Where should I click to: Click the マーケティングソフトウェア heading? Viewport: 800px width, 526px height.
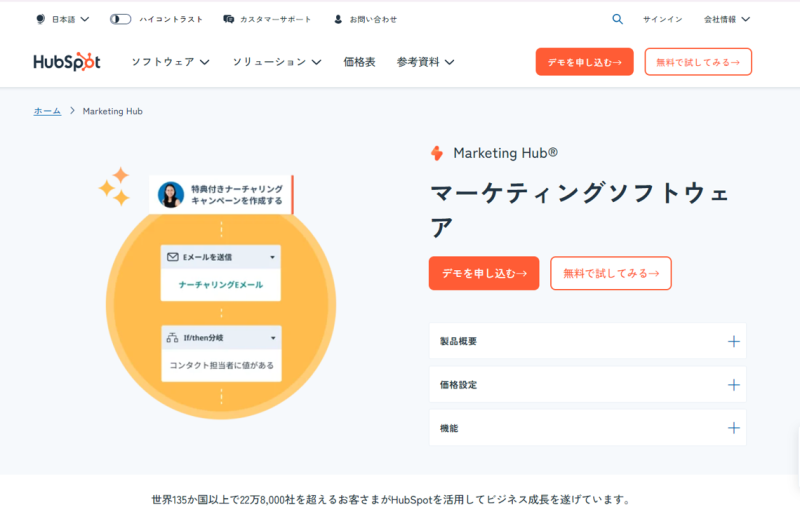coord(581,210)
